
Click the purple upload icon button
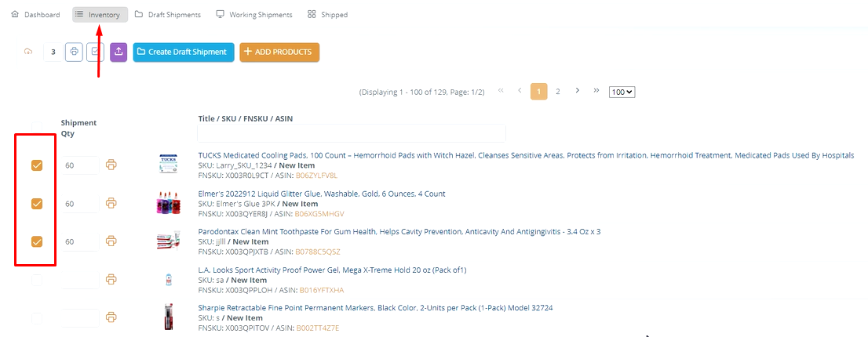click(119, 53)
